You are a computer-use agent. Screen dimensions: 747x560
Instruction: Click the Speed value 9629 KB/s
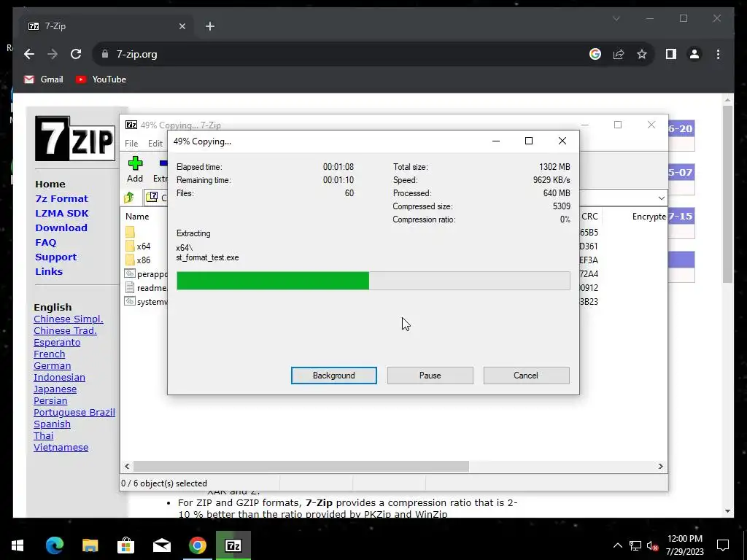551,180
